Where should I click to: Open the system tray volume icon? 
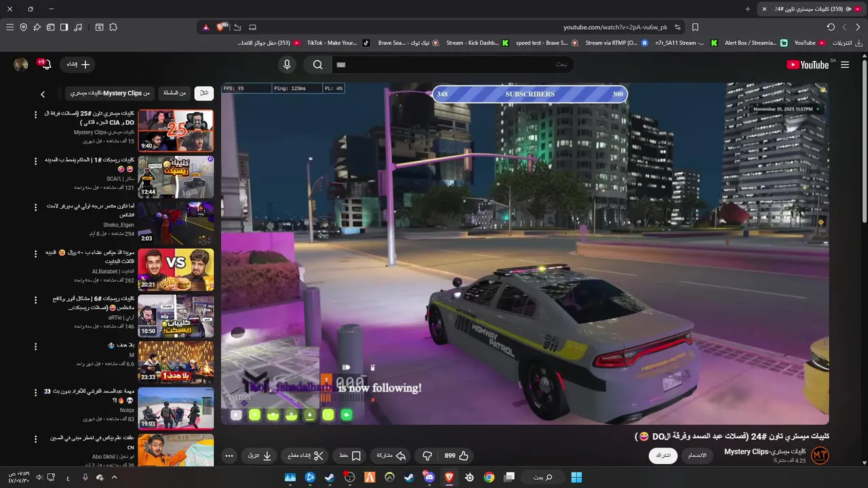tap(39, 478)
